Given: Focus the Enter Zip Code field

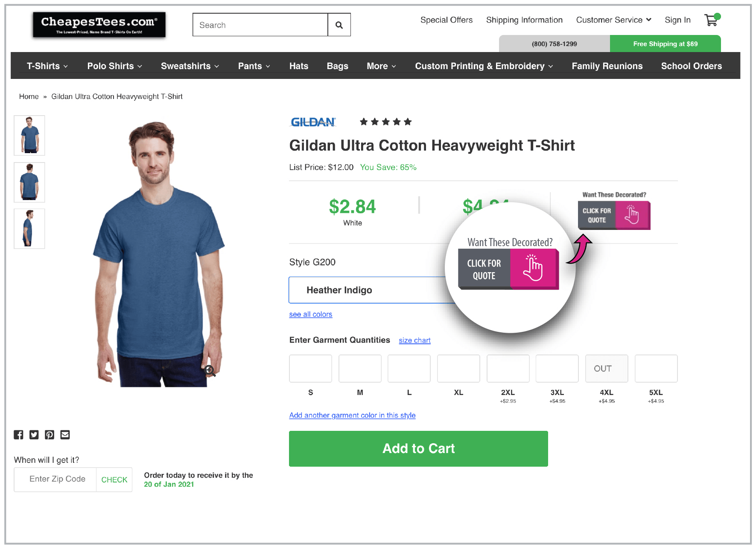Looking at the screenshot, I should pyautogui.click(x=57, y=479).
